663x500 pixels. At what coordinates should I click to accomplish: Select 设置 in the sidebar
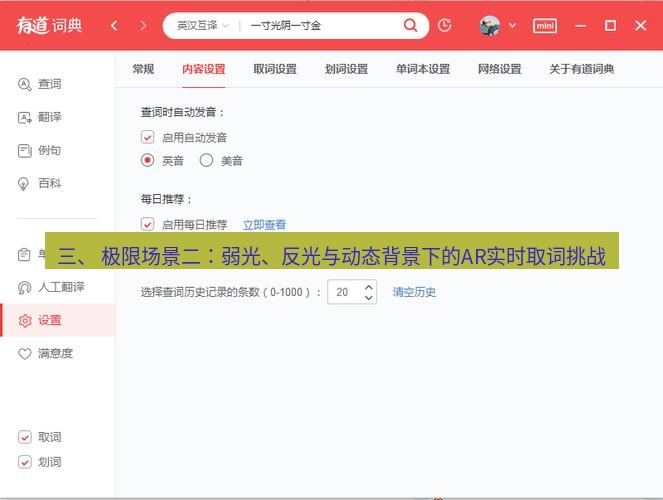(58, 320)
